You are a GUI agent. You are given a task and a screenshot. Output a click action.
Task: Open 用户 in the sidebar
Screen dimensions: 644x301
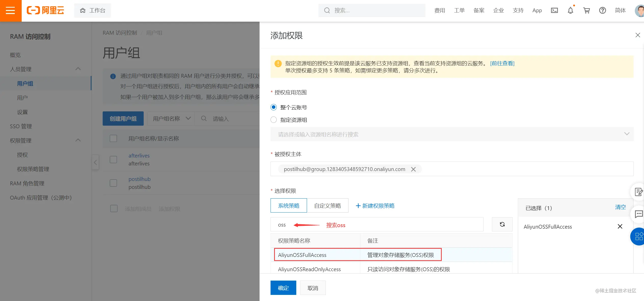point(22,98)
